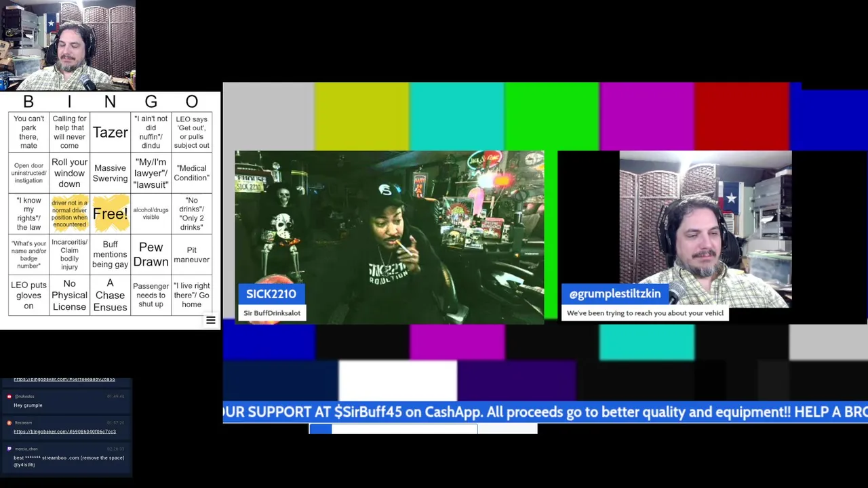Click the @grumplestiltzkin name label
This screenshot has width=868, height=488.
(x=615, y=294)
